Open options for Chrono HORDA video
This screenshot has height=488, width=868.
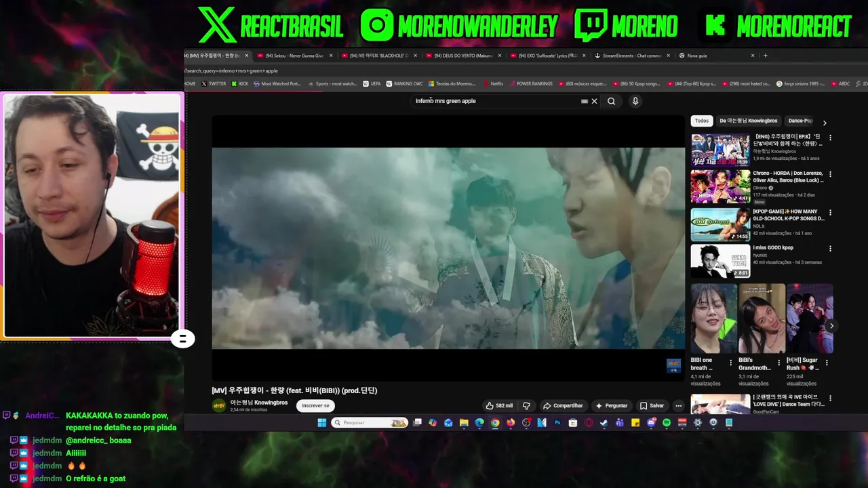click(830, 174)
